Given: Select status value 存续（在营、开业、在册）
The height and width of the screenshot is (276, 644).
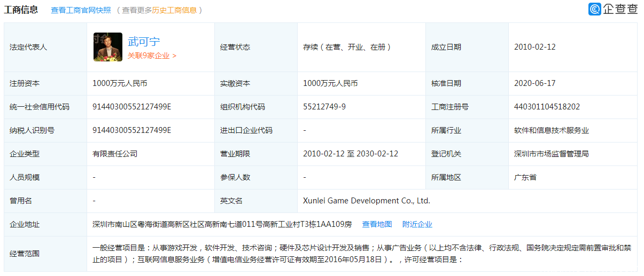Looking at the screenshot, I should [347, 47].
